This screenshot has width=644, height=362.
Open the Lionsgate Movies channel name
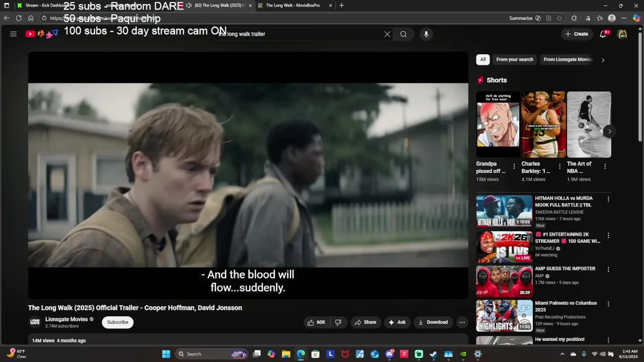coord(66,319)
